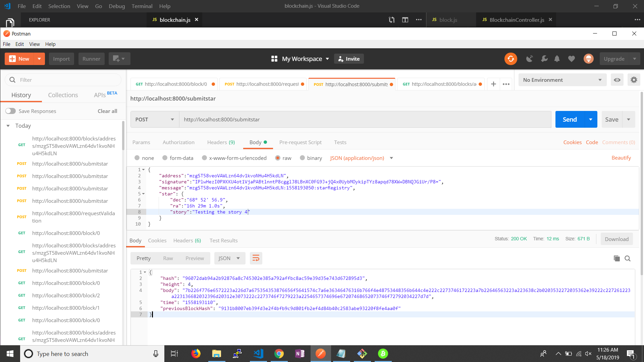Switch to the Collections tab
The width and height of the screenshot is (644, 362).
coord(63,95)
